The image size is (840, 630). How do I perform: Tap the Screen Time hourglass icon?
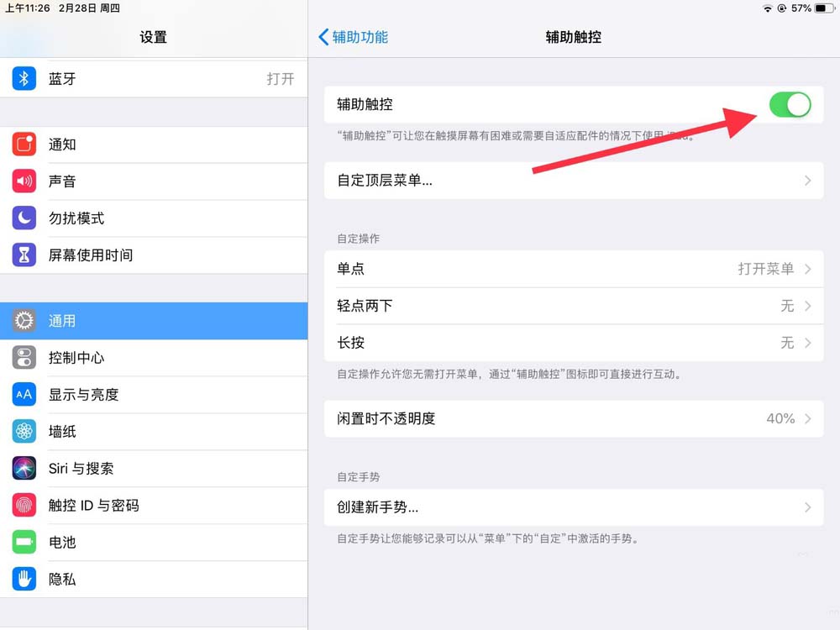pos(24,255)
